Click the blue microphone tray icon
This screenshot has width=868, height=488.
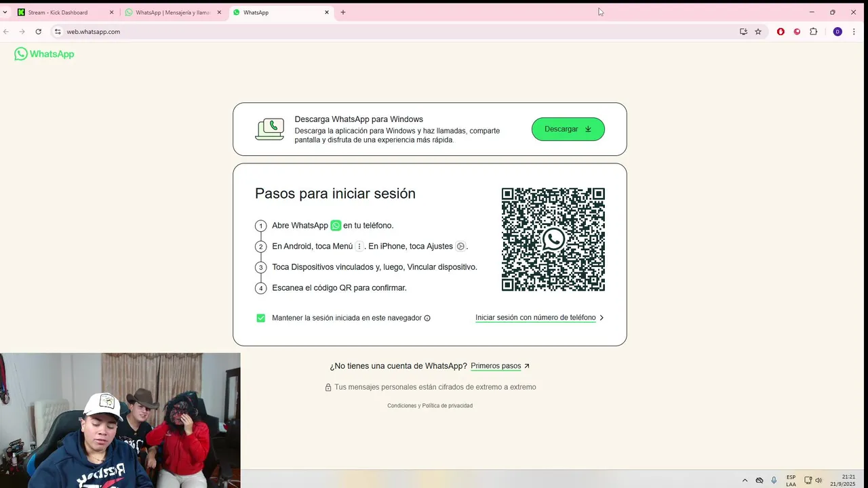click(774, 480)
